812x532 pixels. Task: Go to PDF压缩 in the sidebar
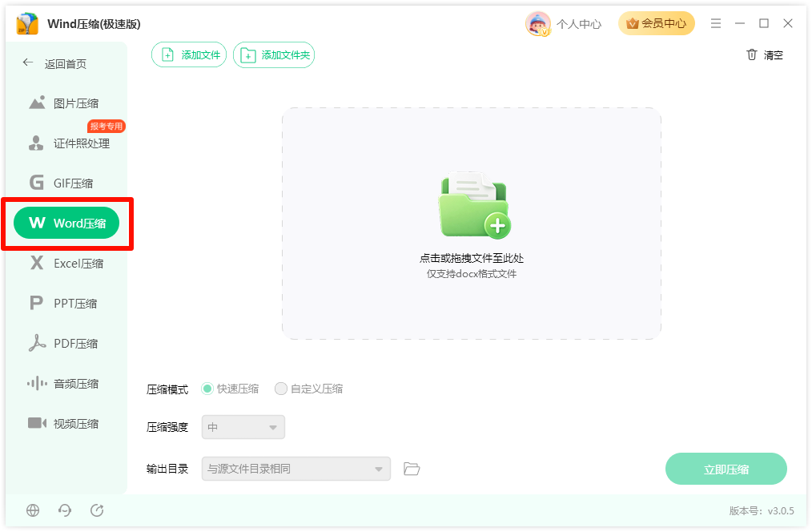tap(66, 344)
